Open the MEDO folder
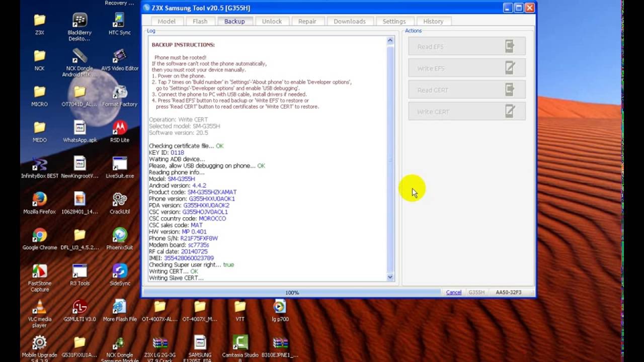The width and height of the screenshot is (644, 362). click(39, 131)
